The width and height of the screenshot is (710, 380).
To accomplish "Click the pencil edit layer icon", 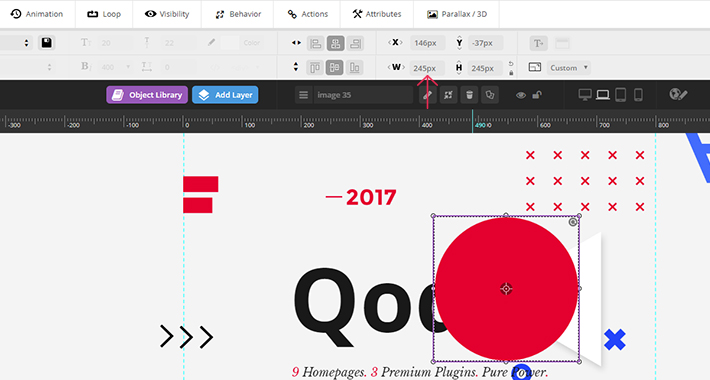I will pos(427,95).
